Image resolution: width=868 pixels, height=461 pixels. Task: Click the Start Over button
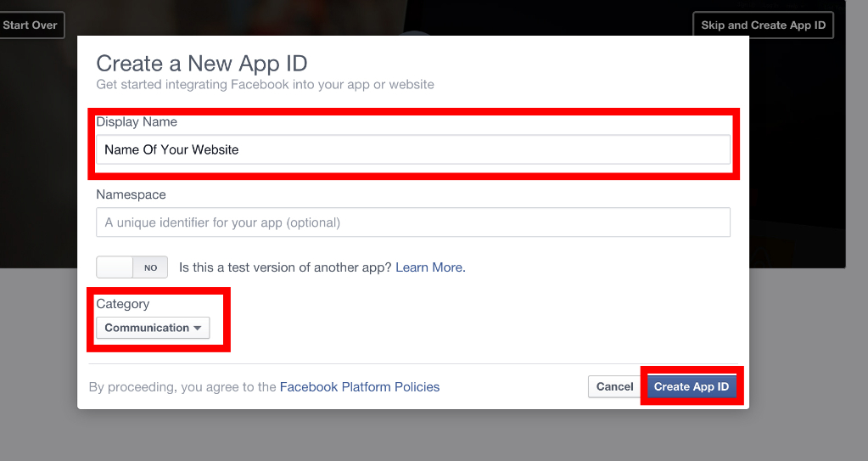pos(31,25)
